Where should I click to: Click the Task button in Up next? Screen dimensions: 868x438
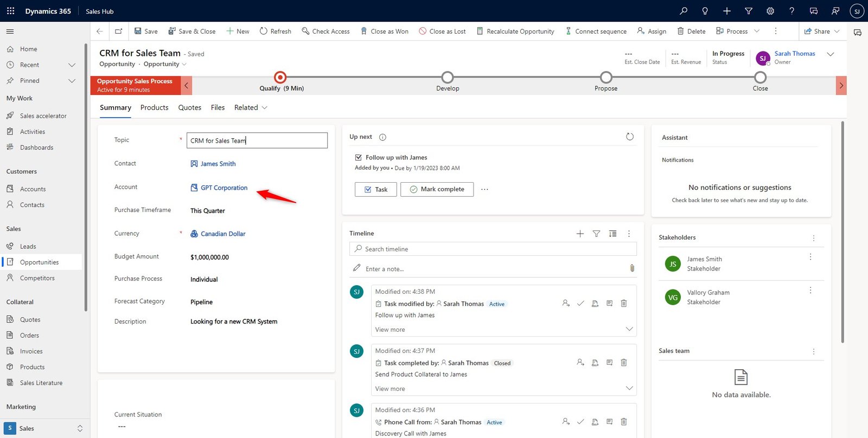pyautogui.click(x=376, y=189)
